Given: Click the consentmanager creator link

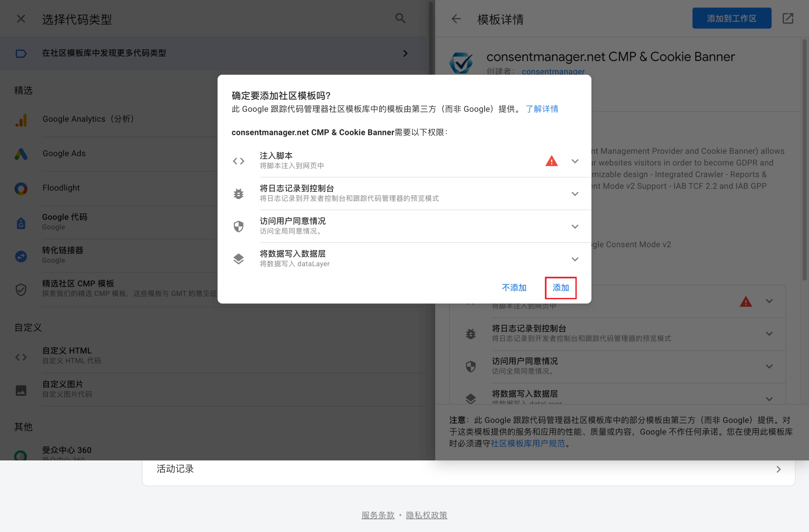Looking at the screenshot, I should click(x=553, y=71).
